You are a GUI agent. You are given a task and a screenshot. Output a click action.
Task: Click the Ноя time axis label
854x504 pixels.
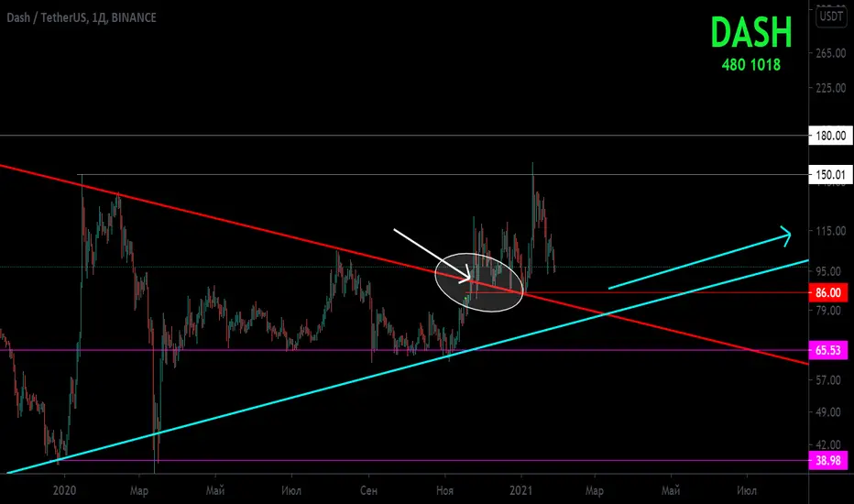[x=445, y=490]
